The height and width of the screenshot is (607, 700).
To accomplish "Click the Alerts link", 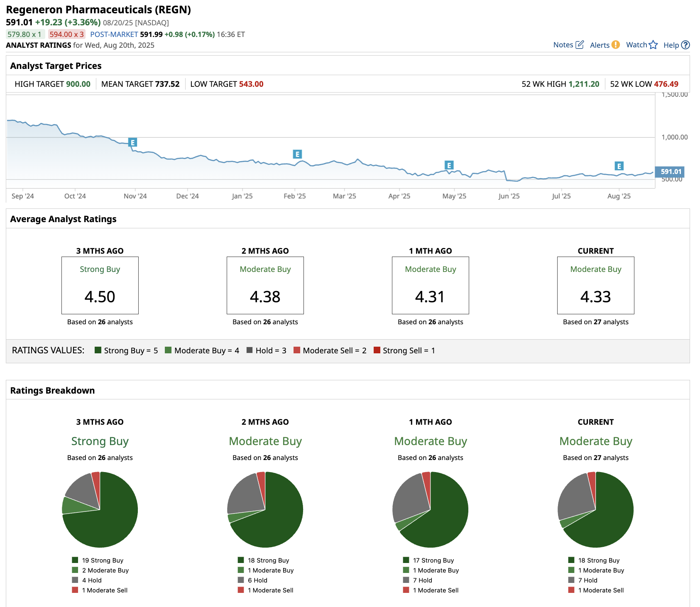I will [600, 45].
